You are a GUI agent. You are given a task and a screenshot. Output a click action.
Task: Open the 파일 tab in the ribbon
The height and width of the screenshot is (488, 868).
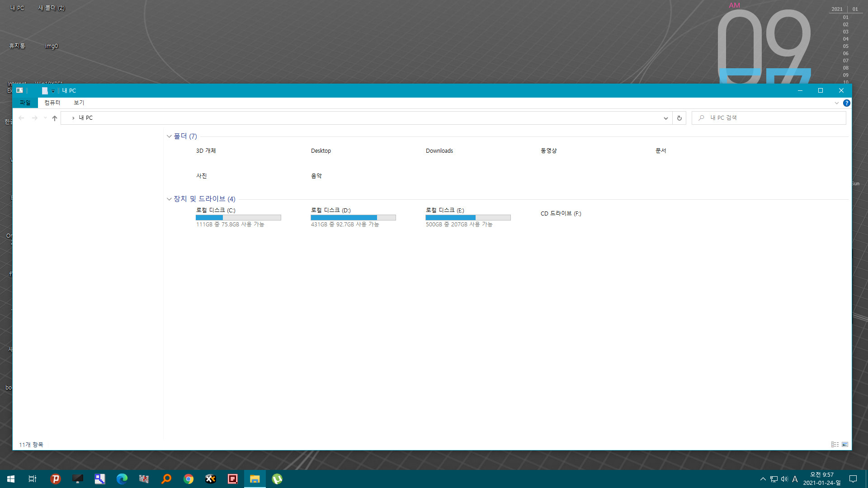25,103
